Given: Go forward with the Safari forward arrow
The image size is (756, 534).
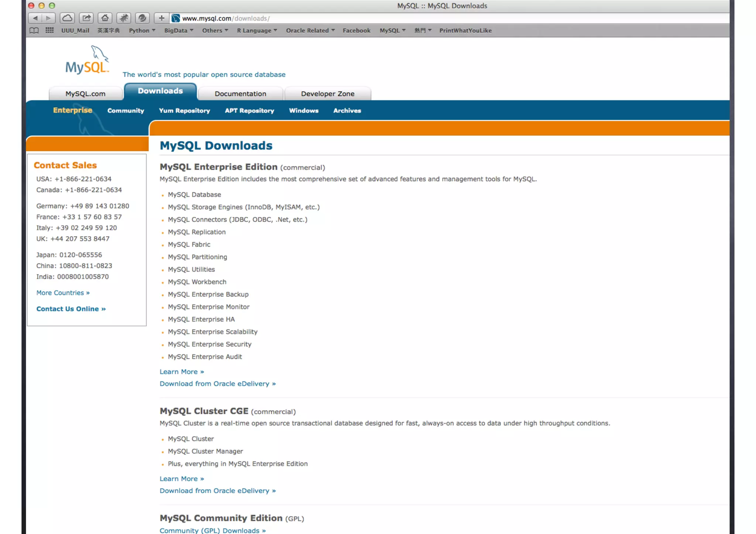Looking at the screenshot, I should point(48,18).
